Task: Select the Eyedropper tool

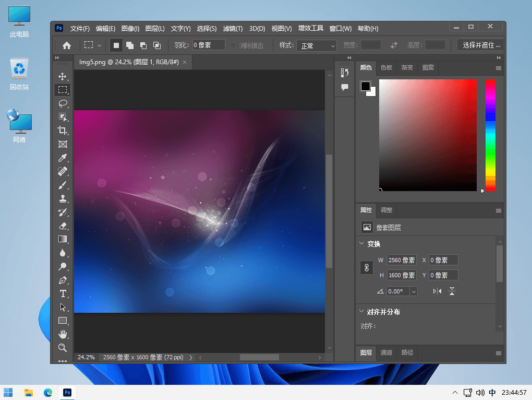Action: 63,158
